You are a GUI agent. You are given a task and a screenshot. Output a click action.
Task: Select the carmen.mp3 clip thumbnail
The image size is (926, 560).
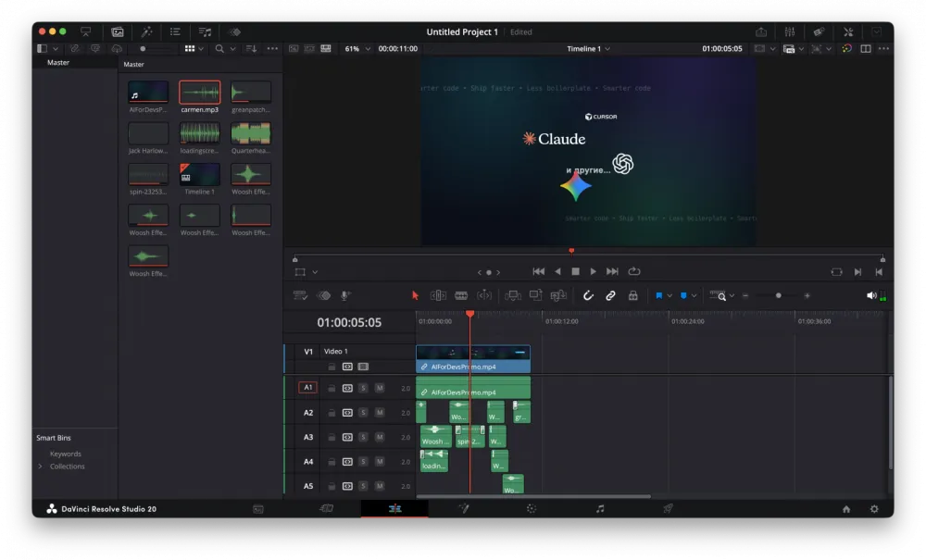pyautogui.click(x=199, y=93)
